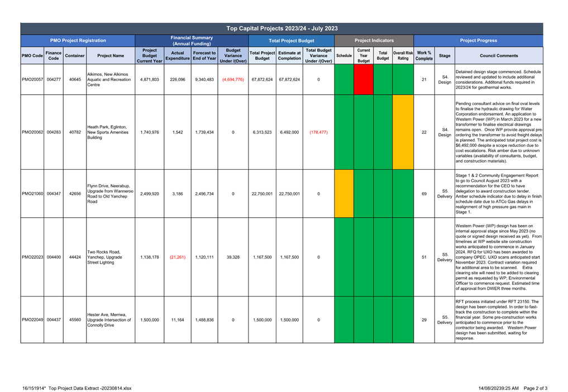Click the amber Overall Risk Rating cell for Heath Park

pyautogui.click(x=403, y=132)
